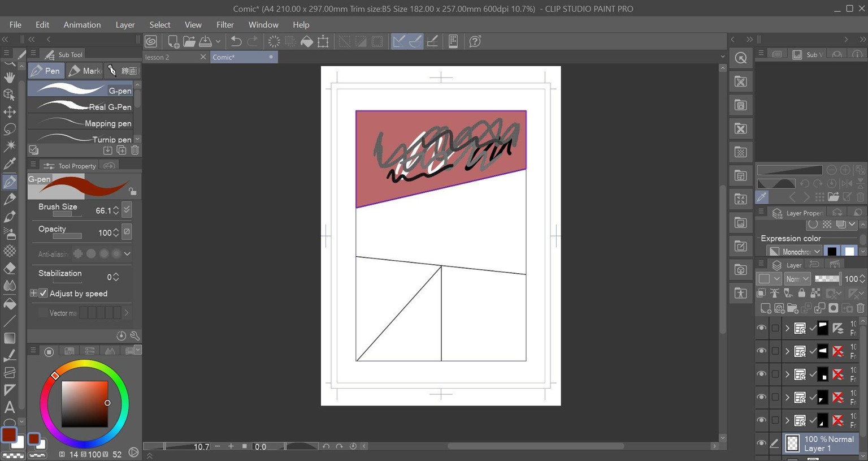
Task: Select the Hand (move canvas) tool
Action: [x=10, y=77]
